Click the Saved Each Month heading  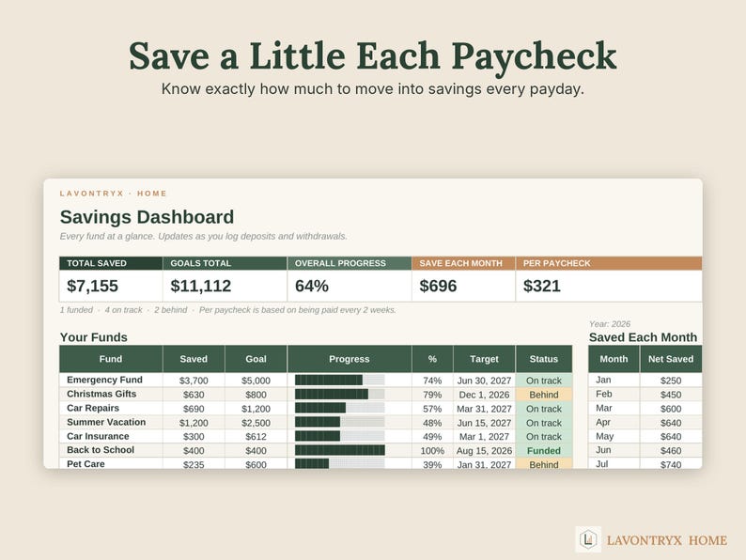(x=643, y=337)
